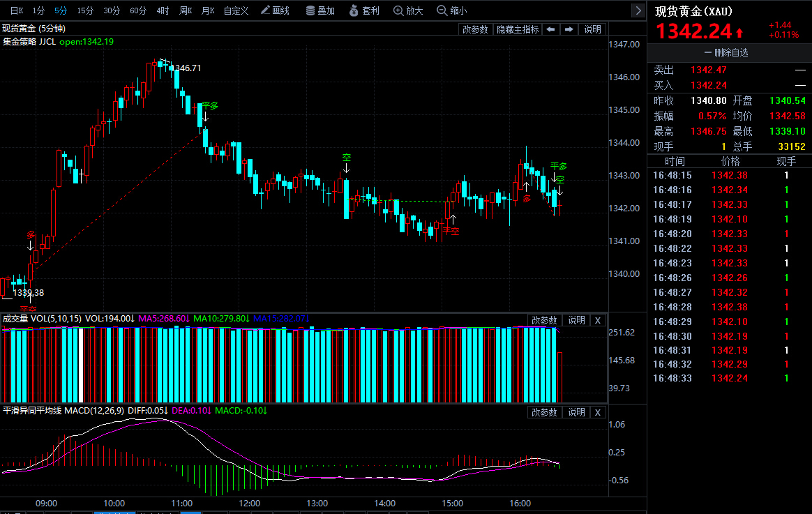
Task: Go to previous indicator with left arrow
Action: point(550,29)
